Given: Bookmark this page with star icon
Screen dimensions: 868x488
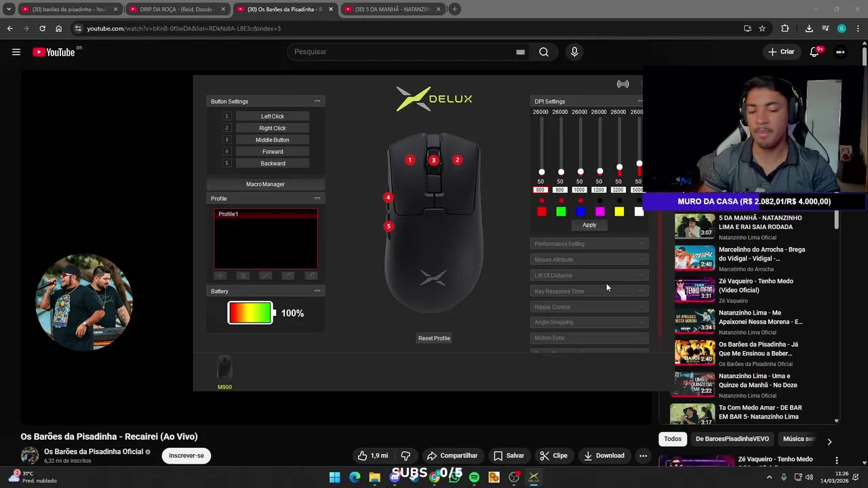Looking at the screenshot, I should pyautogui.click(x=762, y=28).
